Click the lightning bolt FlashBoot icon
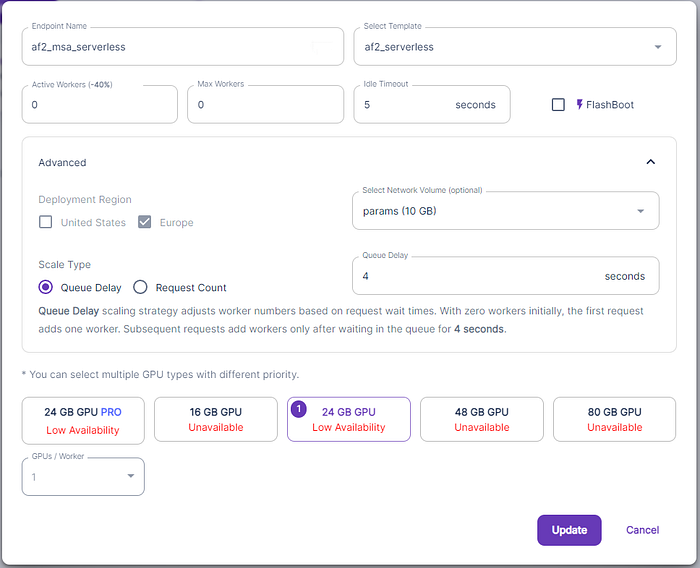Viewport: 700px width, 568px height. 579,105
